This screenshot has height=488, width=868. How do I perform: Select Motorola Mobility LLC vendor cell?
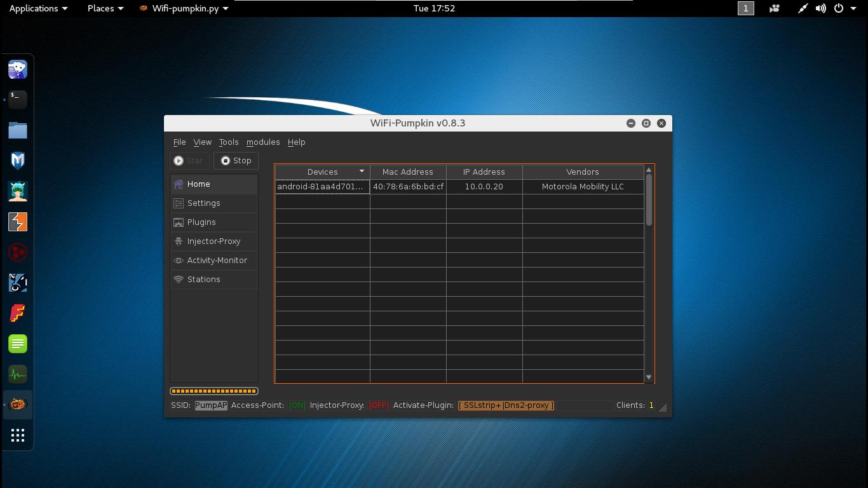coord(583,187)
